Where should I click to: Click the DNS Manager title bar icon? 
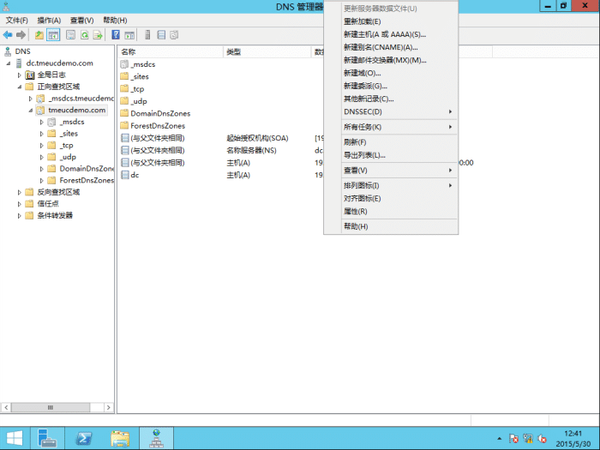pyautogui.click(x=6, y=7)
